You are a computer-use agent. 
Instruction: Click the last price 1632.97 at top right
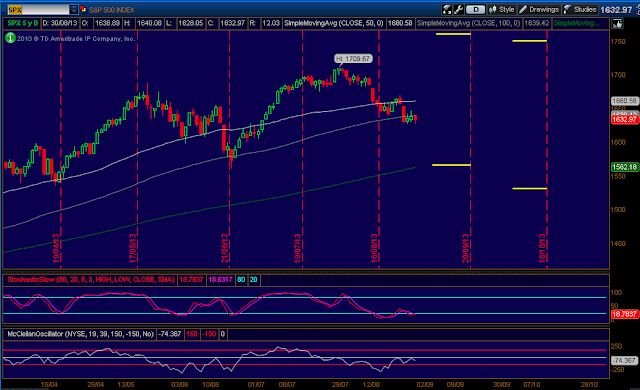click(616, 10)
